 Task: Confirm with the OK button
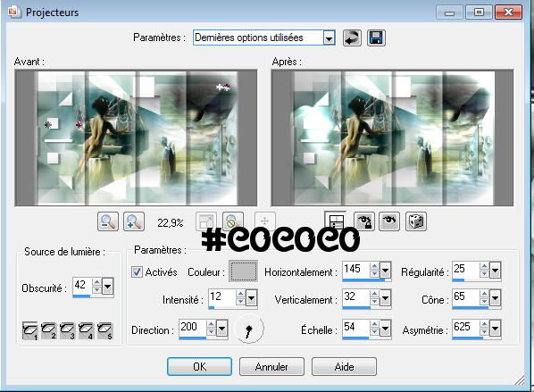tap(199, 366)
